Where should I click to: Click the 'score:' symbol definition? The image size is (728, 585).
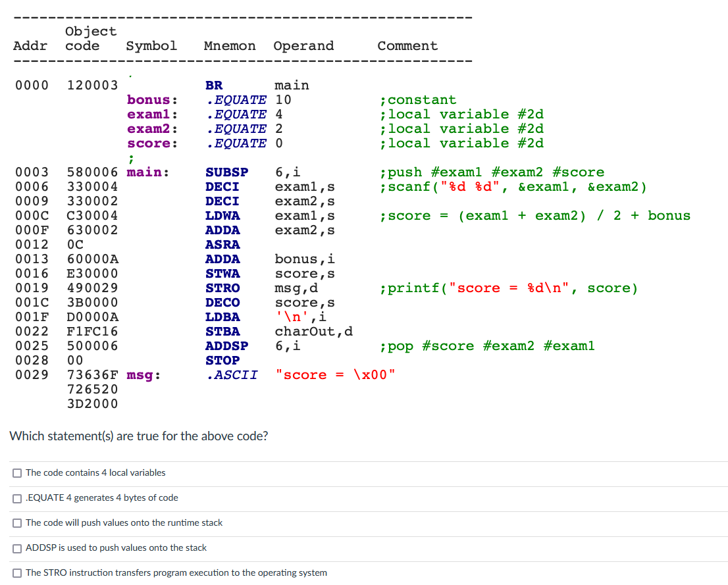[152, 143]
